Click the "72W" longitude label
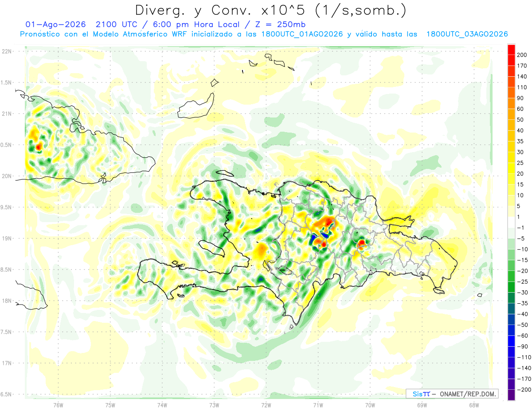 pos(266,405)
